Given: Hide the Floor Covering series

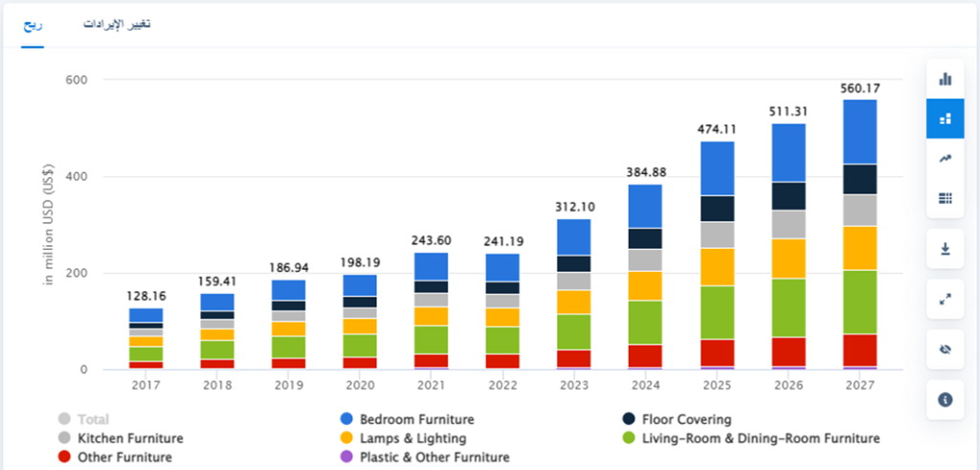Looking at the screenshot, I should [x=683, y=419].
